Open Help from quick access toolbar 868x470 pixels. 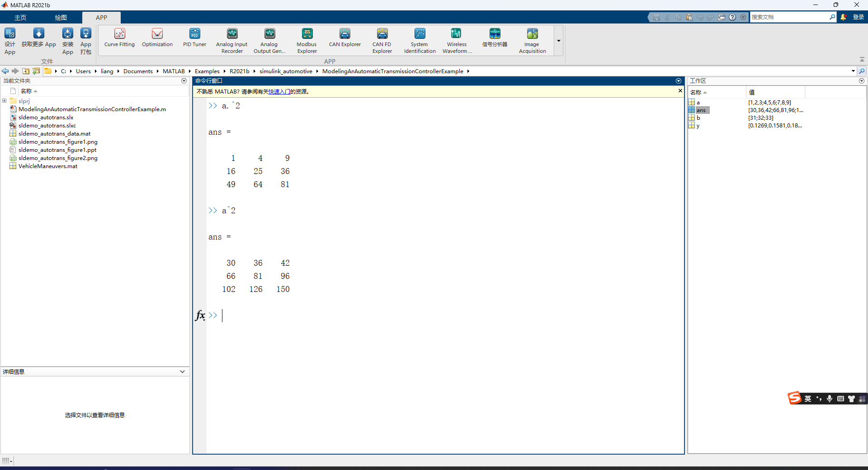point(732,17)
